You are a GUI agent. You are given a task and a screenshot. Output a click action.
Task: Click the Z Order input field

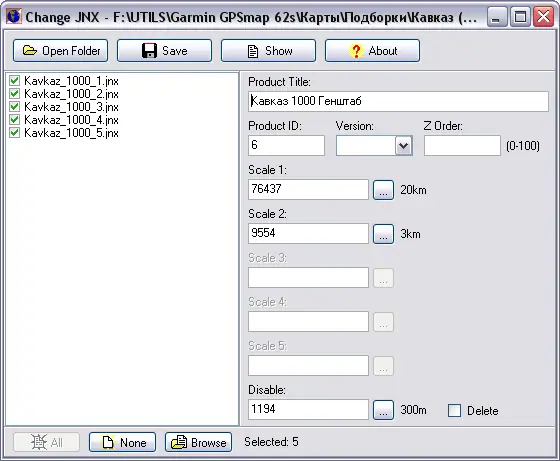(462, 145)
